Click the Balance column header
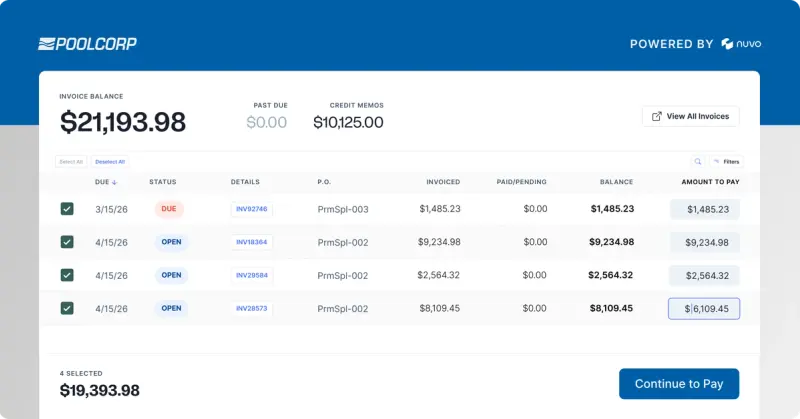 (x=616, y=182)
